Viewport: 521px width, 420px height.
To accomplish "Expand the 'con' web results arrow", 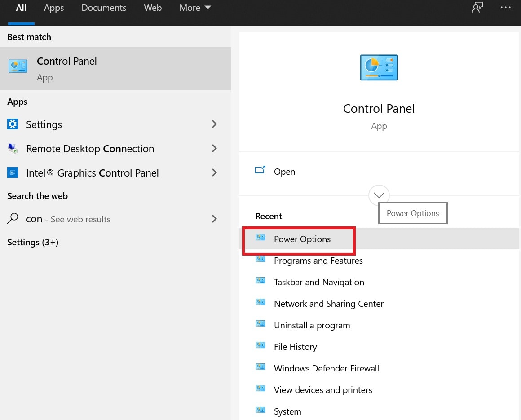I will click(214, 219).
